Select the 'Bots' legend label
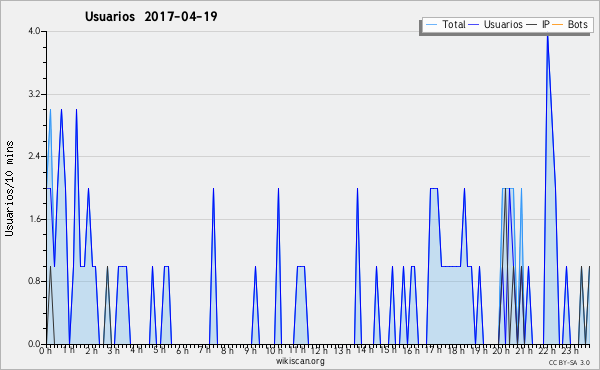 click(x=577, y=24)
